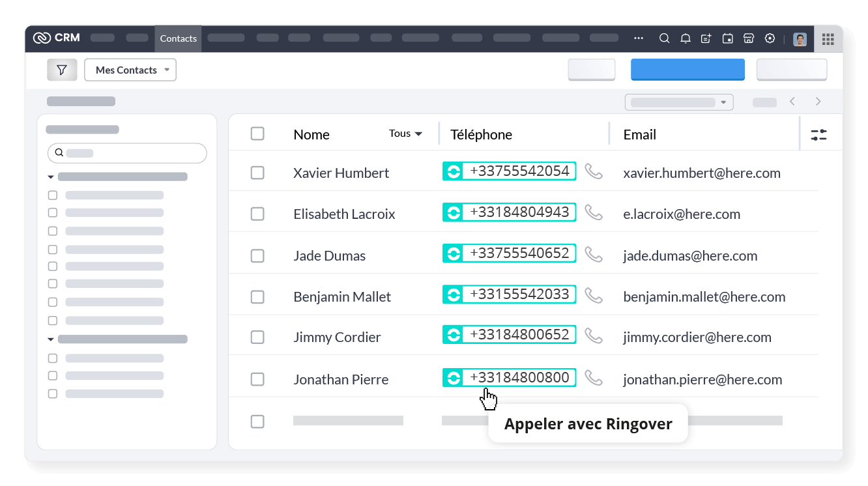Open the Mes Contacts dropdown
The height and width of the screenshot is (486, 868).
click(130, 70)
